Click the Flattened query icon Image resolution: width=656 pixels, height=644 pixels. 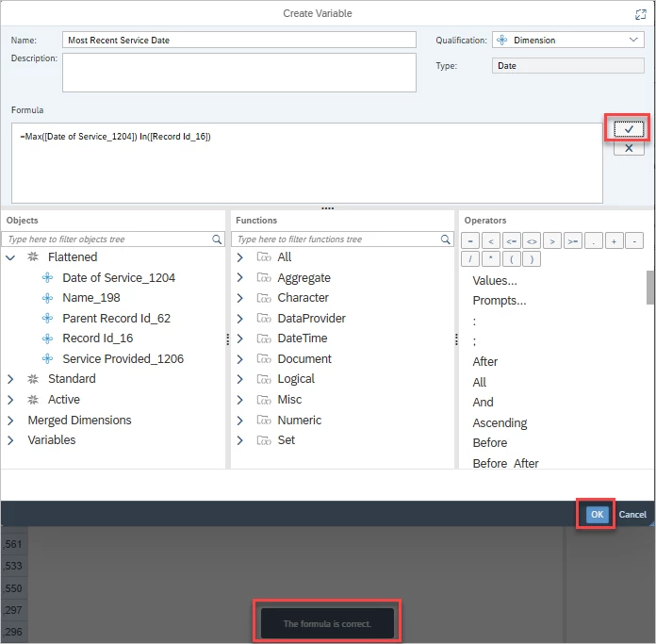click(x=33, y=256)
